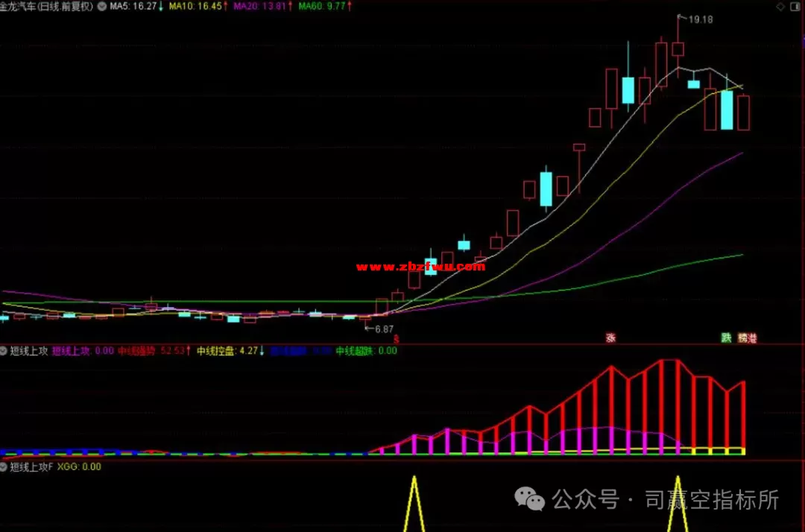
Task: Click the 榜港 event marker
Action: (x=747, y=338)
